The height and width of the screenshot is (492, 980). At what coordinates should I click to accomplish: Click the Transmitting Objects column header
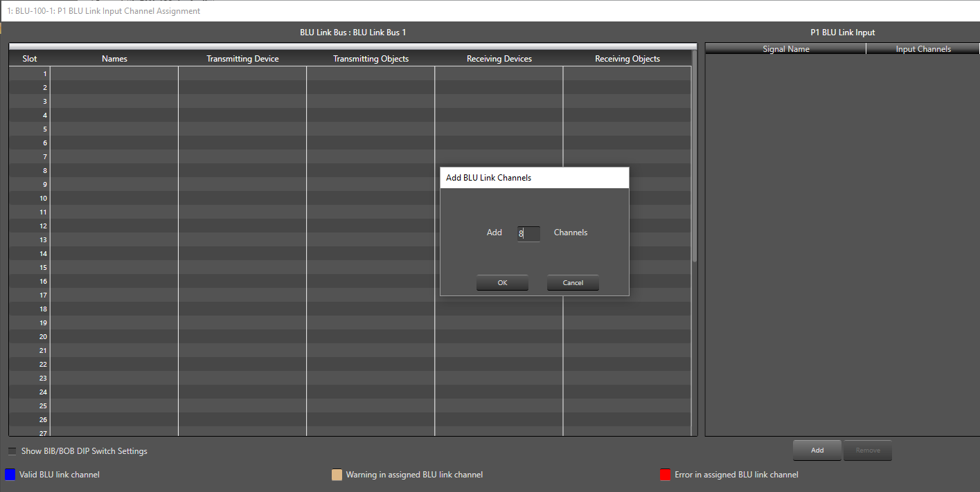click(x=371, y=59)
